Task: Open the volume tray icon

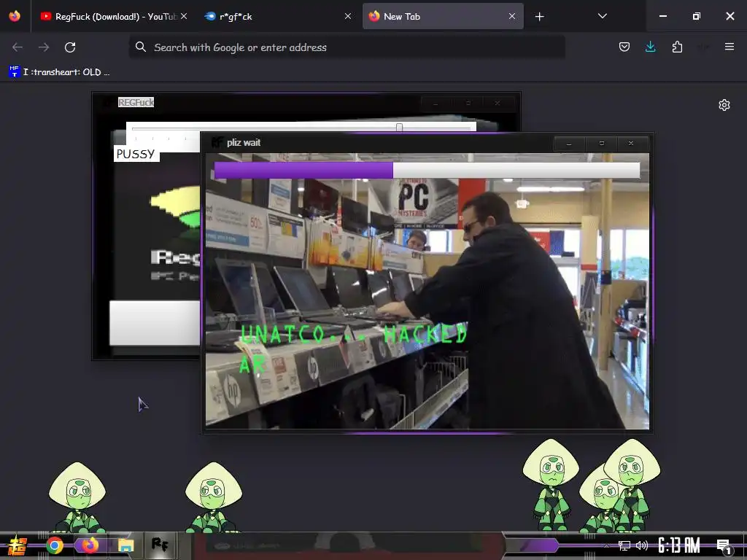Action: [642, 545]
